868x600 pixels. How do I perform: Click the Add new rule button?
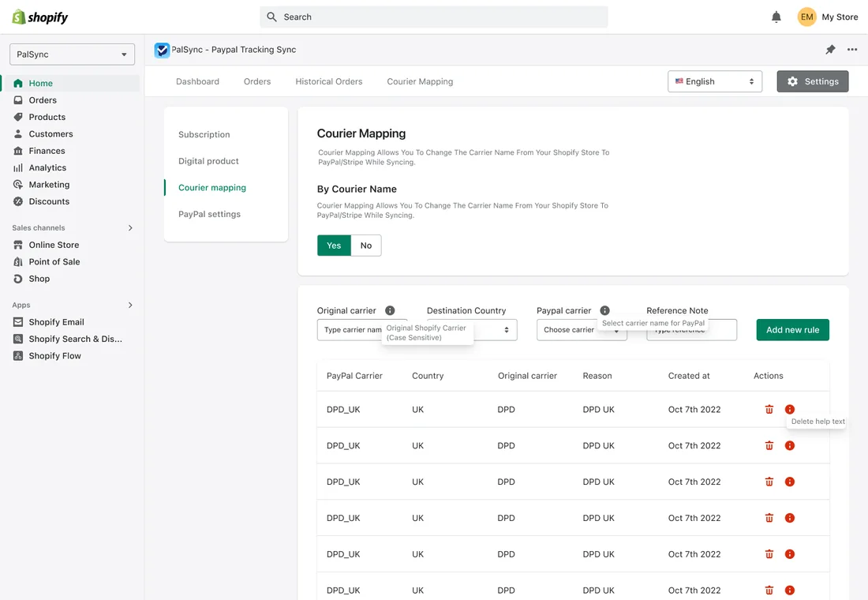point(792,330)
